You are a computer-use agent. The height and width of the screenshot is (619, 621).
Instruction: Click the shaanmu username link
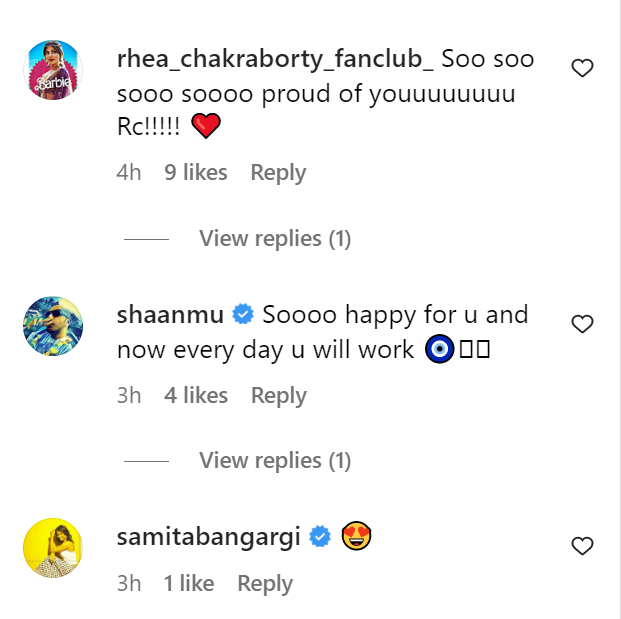(171, 315)
